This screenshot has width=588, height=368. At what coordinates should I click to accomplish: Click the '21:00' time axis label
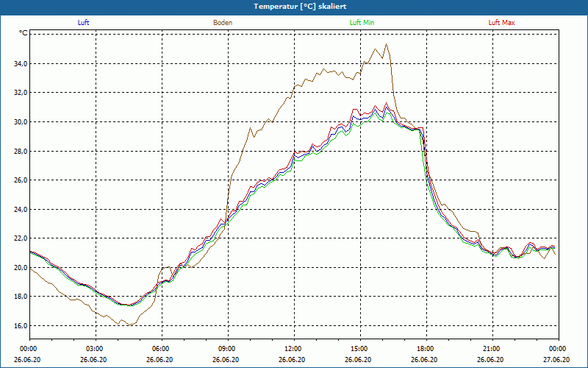[492, 349]
